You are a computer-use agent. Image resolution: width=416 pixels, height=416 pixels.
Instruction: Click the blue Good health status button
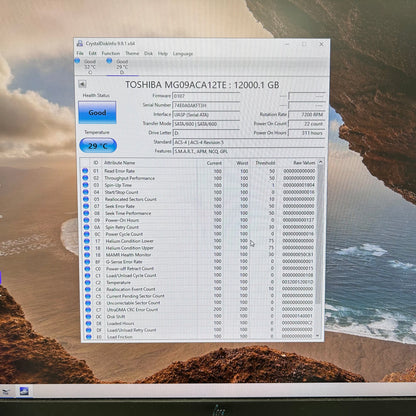click(97, 113)
